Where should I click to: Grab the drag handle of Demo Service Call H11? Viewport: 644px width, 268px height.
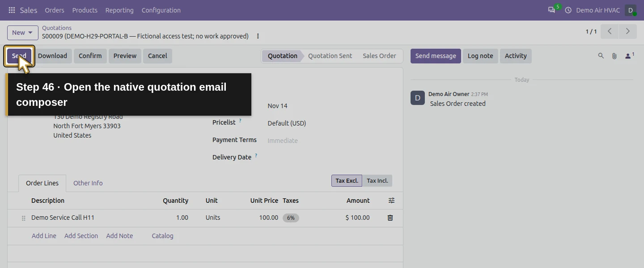click(x=24, y=218)
